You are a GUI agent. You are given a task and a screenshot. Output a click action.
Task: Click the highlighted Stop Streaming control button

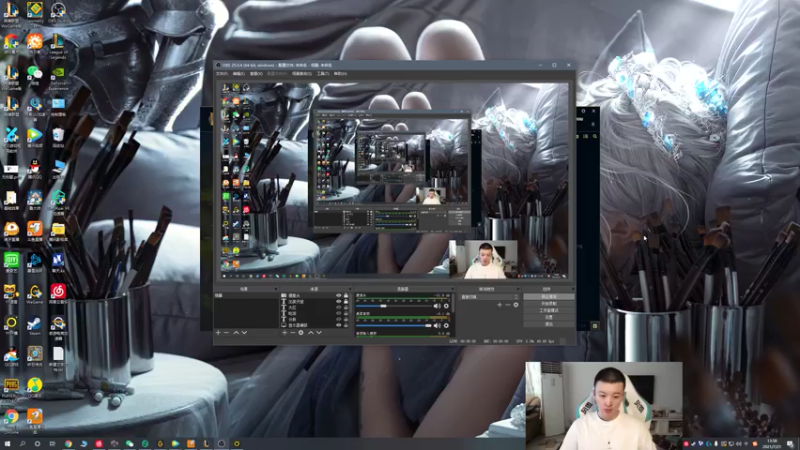point(548,296)
